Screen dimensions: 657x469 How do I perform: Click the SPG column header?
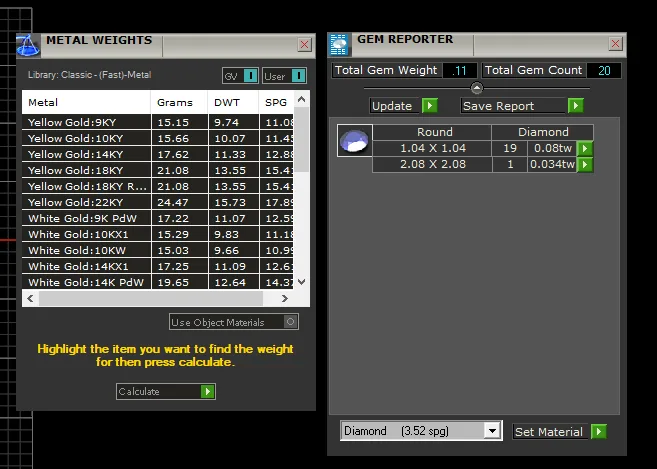tap(276, 102)
